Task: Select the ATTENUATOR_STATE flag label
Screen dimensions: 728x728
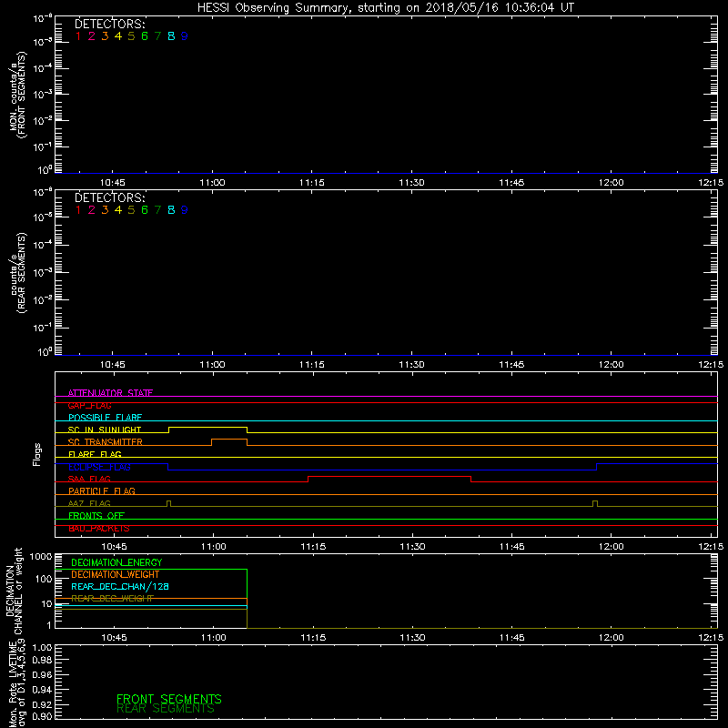Action: coord(110,393)
